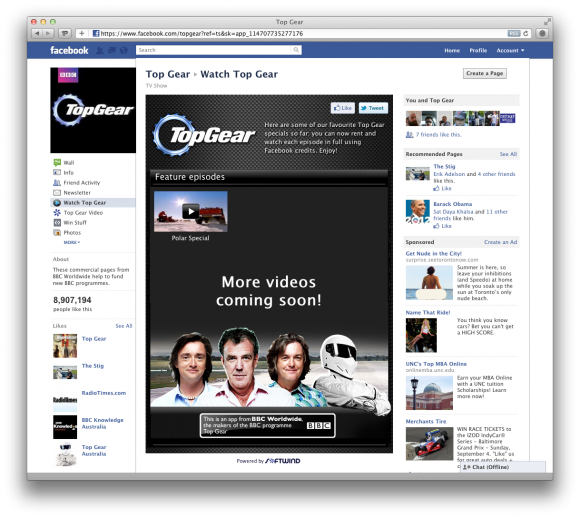
Task: Open Chat (Offline) bar
Action: pyautogui.click(x=502, y=467)
